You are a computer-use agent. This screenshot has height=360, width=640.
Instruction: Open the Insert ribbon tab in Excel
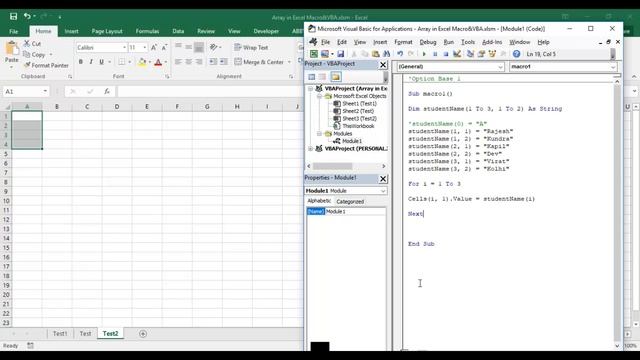click(x=71, y=31)
